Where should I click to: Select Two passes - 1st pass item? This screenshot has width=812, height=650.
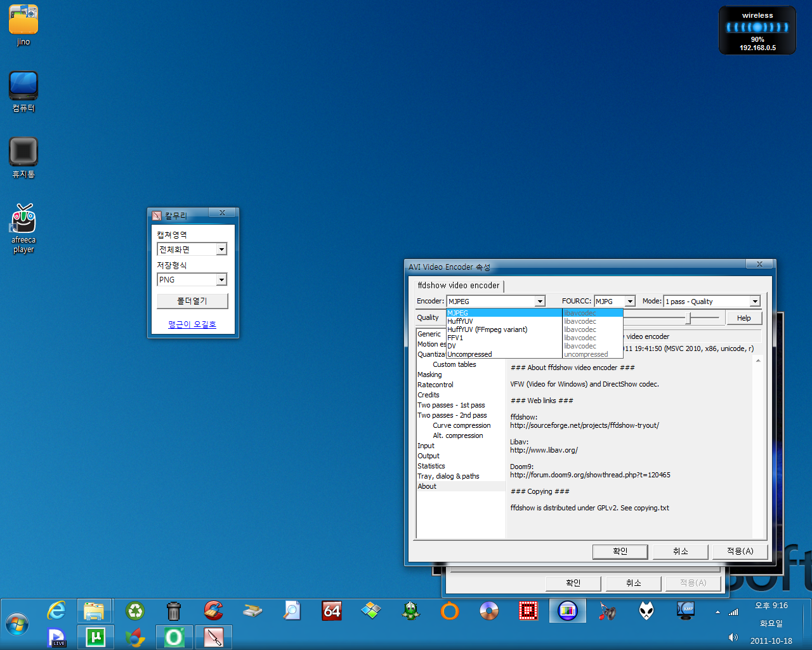pos(451,405)
